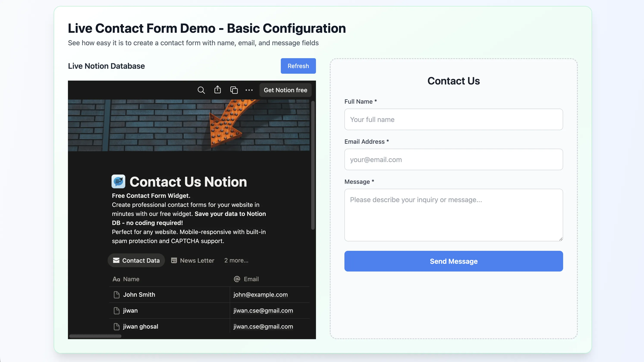
Task: Click the page icon beside jiwan ghosal
Action: pos(116,326)
